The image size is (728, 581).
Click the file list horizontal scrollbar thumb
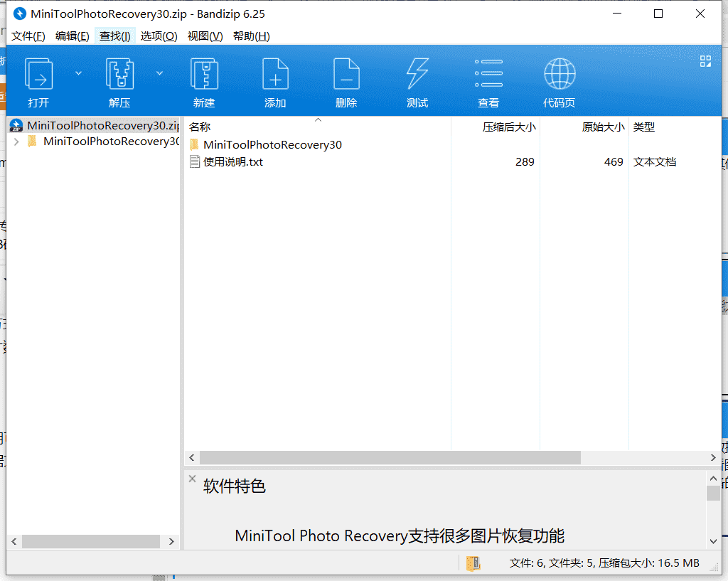pyautogui.click(x=390, y=457)
